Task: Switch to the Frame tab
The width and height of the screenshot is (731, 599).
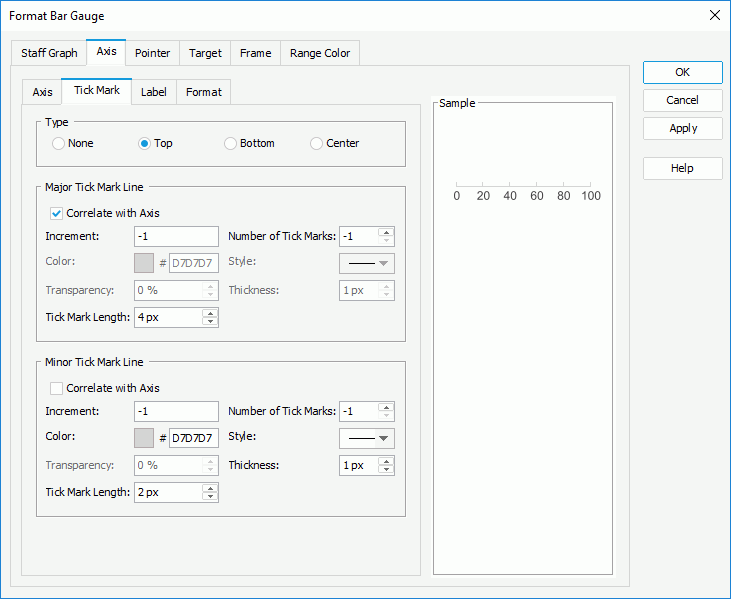Action: pos(255,53)
